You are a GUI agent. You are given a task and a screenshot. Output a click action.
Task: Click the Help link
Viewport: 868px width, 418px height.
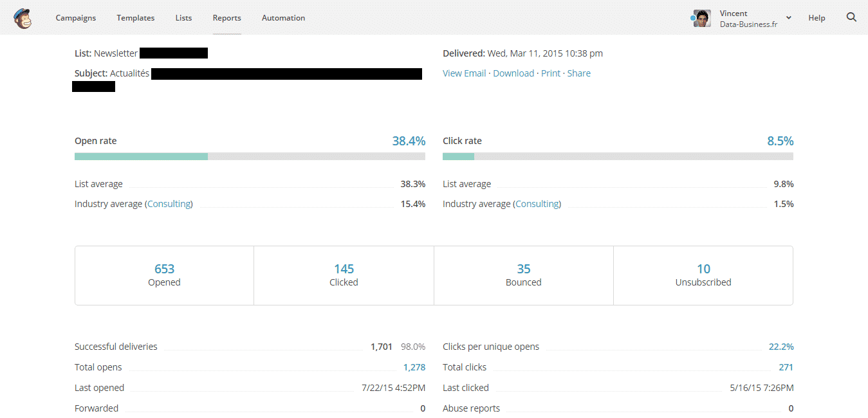click(817, 18)
